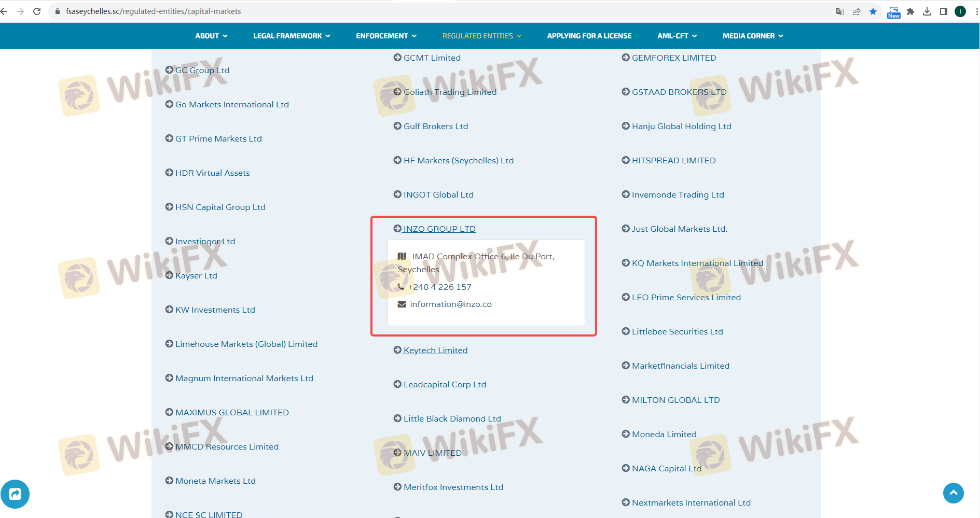The image size is (980, 518).
Task: Open the extensions puzzle icon
Action: click(x=910, y=11)
